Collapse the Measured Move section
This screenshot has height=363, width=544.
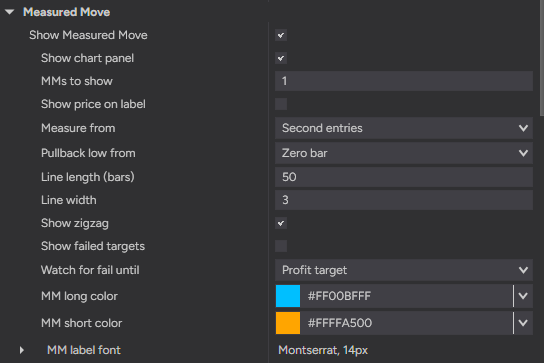tap(10, 12)
